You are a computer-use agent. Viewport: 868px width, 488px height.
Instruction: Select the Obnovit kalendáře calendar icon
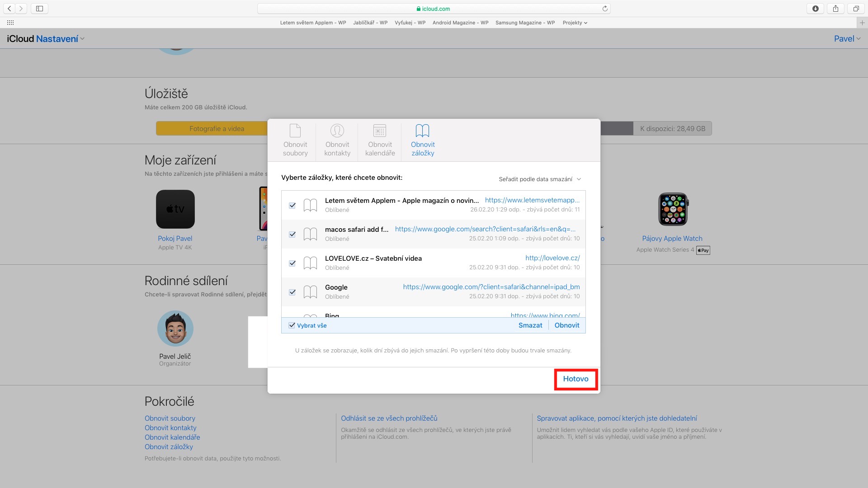click(380, 131)
